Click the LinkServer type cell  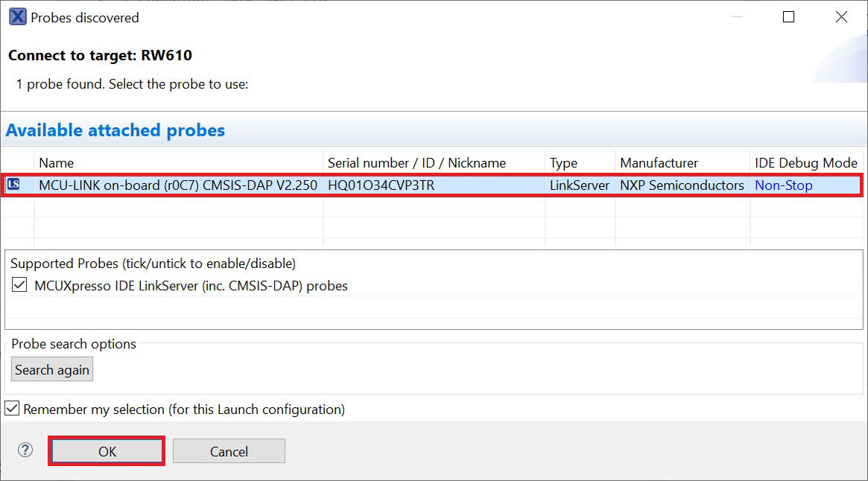tap(580, 185)
